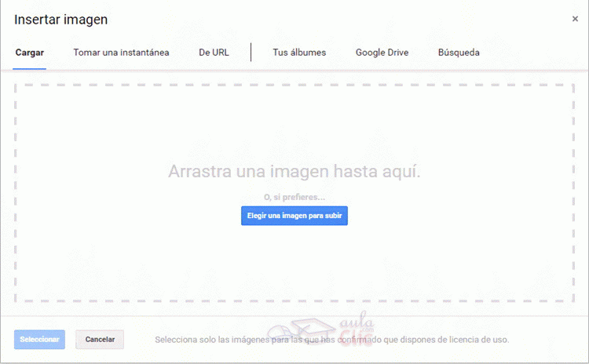Screen dimensions: 589x364
Task: Open the Tomar una instantánea tab
Action: click(121, 53)
